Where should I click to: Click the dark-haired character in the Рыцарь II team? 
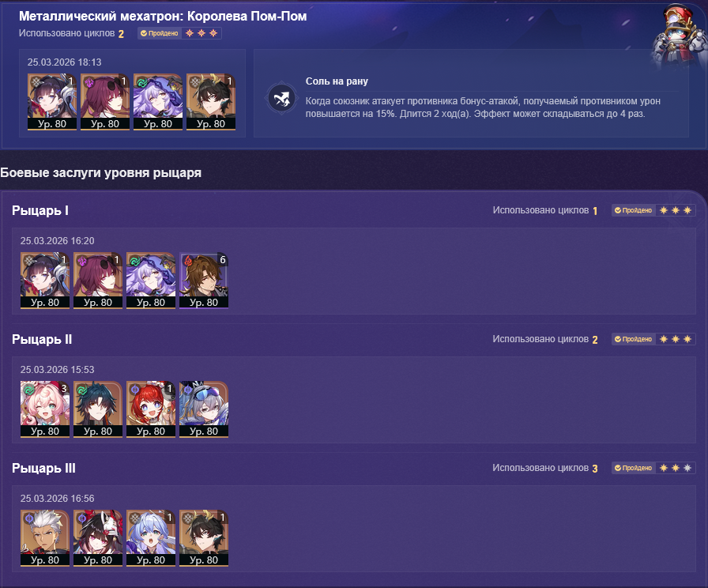click(x=98, y=409)
